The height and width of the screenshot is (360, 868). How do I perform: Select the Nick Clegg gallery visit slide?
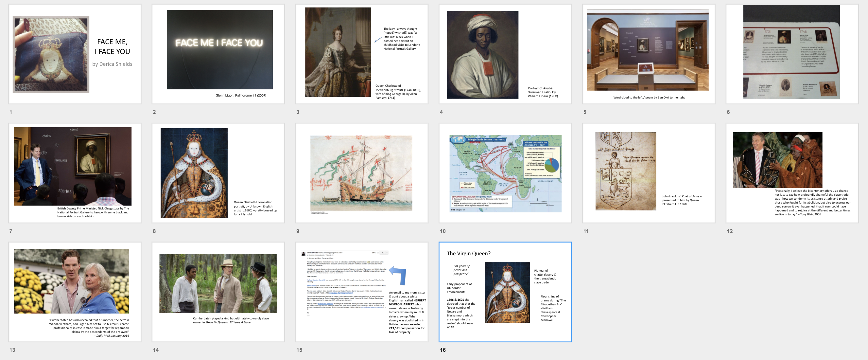pos(75,172)
